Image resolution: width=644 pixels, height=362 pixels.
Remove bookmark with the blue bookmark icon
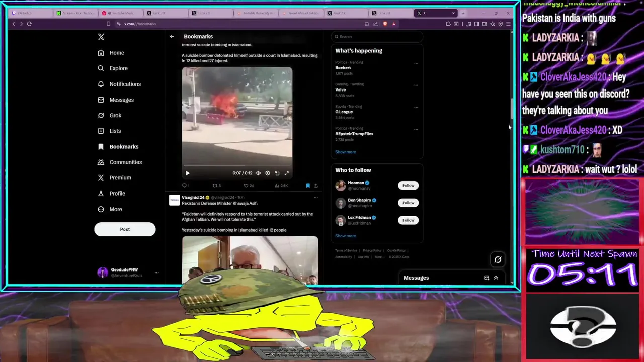pyautogui.click(x=308, y=186)
